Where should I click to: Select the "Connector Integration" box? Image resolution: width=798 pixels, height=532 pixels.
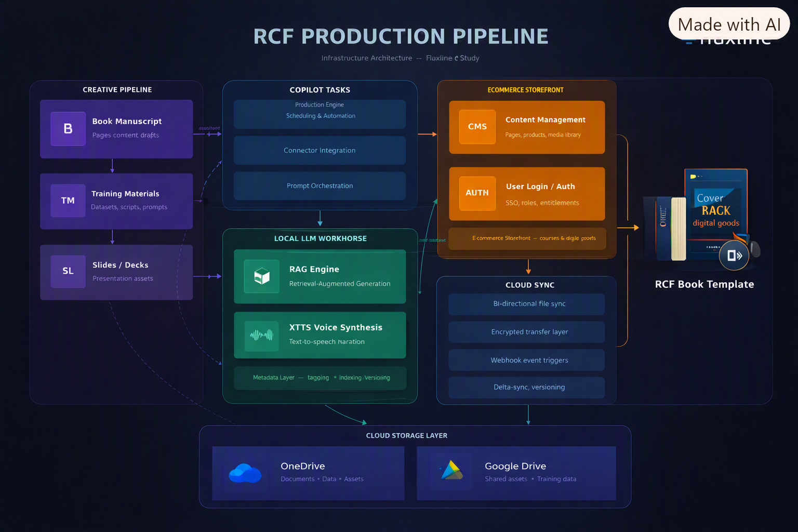pos(320,151)
